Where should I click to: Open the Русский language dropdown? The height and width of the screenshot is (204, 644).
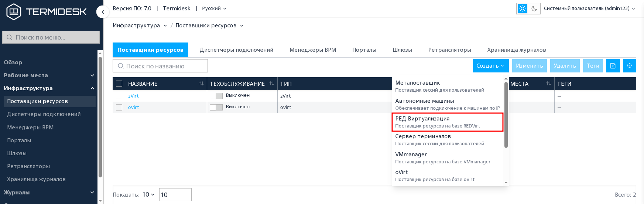coord(214,8)
